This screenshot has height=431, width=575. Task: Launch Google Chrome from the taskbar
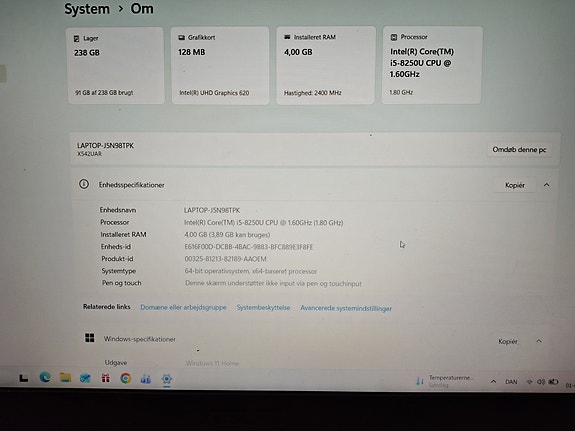click(x=126, y=378)
